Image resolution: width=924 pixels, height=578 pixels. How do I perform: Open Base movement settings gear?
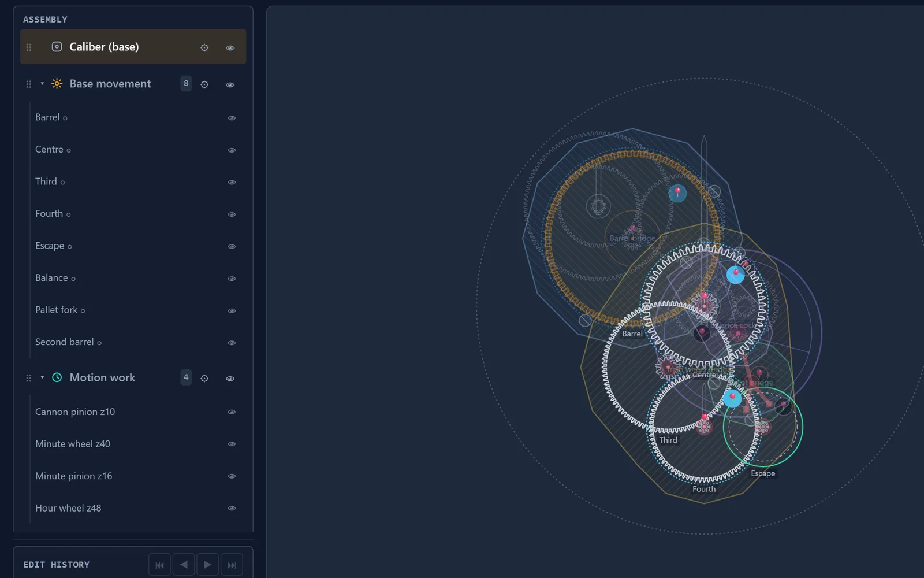click(x=204, y=84)
